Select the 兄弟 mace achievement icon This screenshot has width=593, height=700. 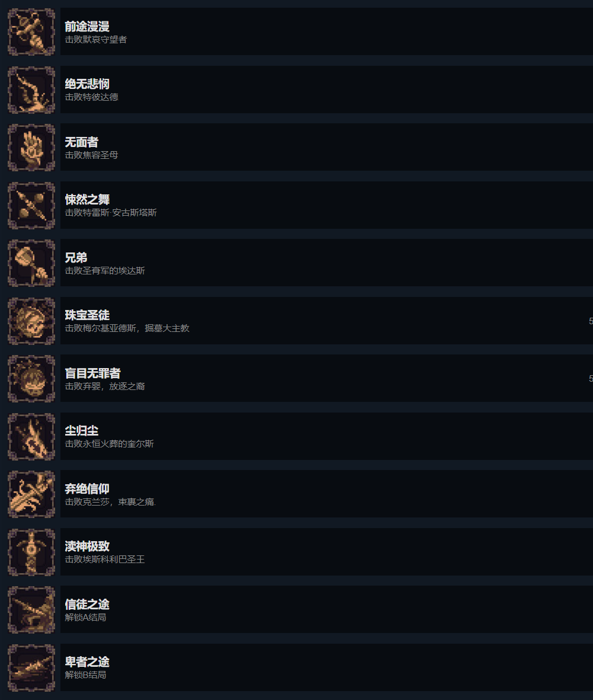tap(31, 263)
